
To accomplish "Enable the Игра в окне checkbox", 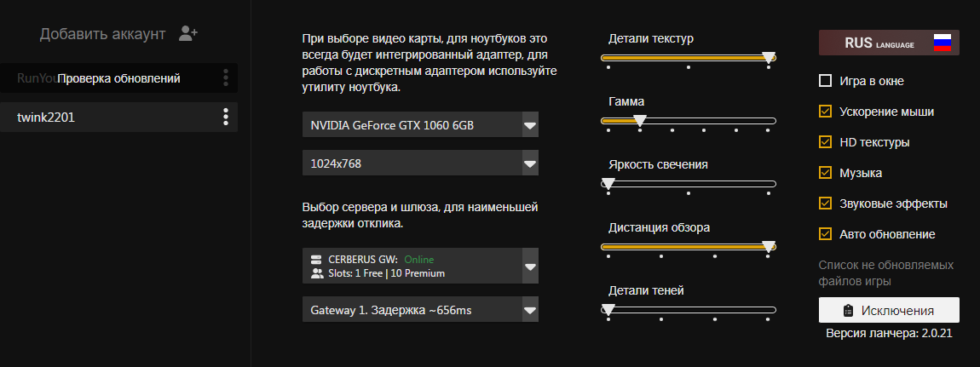I will pos(825,81).
